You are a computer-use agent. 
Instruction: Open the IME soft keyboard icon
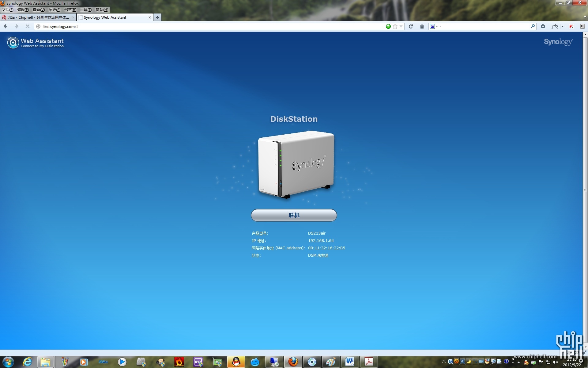(x=481, y=361)
